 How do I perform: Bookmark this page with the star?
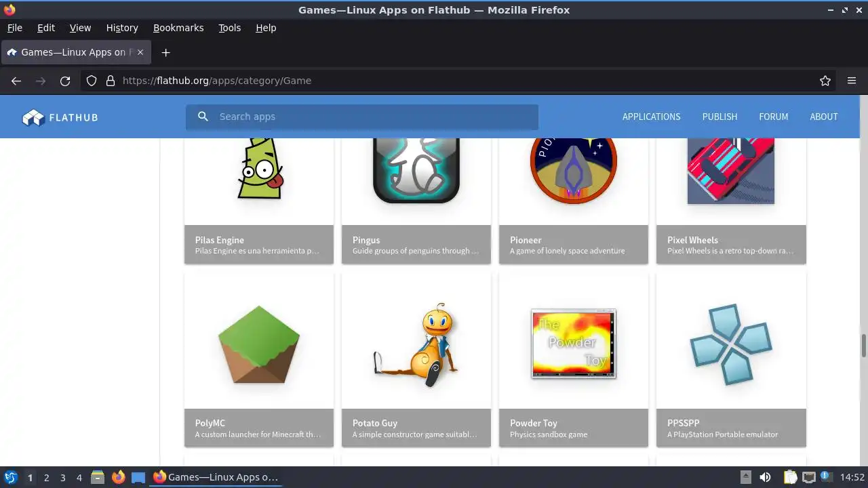pyautogui.click(x=825, y=81)
